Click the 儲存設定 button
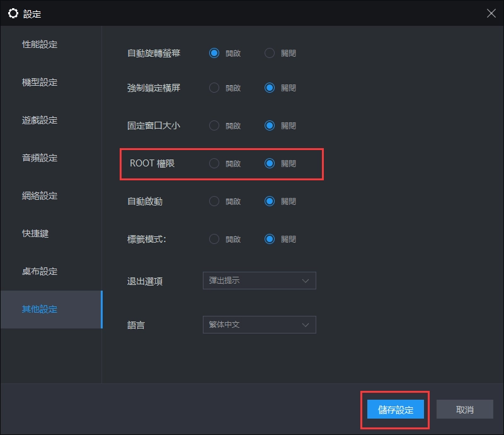 click(x=394, y=409)
